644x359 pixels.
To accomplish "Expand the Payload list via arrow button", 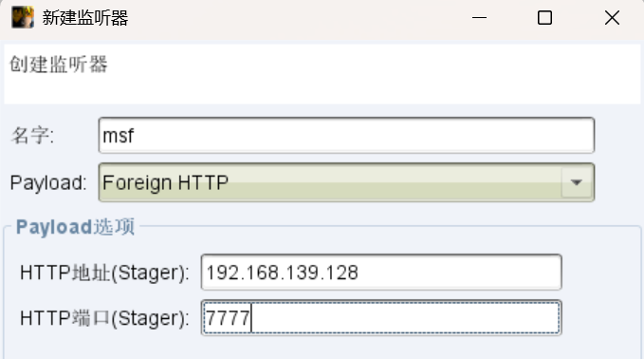I will [x=577, y=182].
